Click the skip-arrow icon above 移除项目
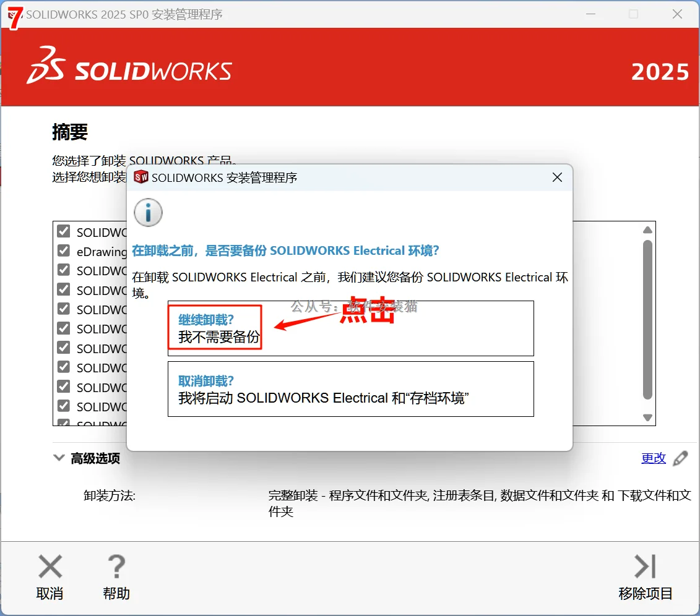This screenshot has height=616, width=700. pos(644,566)
